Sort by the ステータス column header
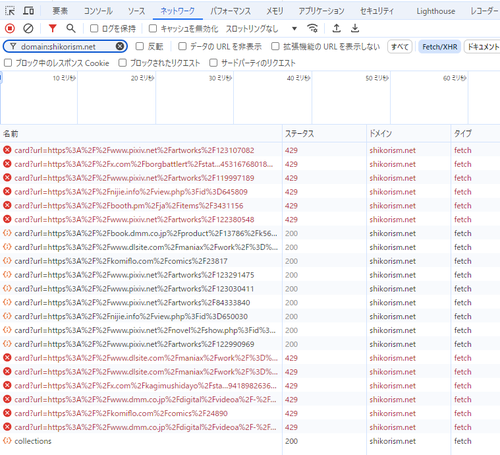500x455 pixels. (x=324, y=134)
